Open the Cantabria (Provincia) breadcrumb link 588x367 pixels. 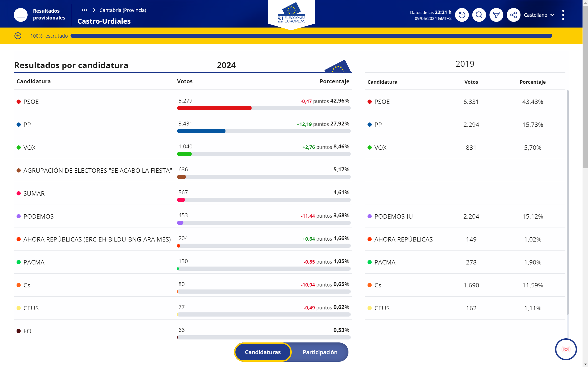tap(123, 10)
